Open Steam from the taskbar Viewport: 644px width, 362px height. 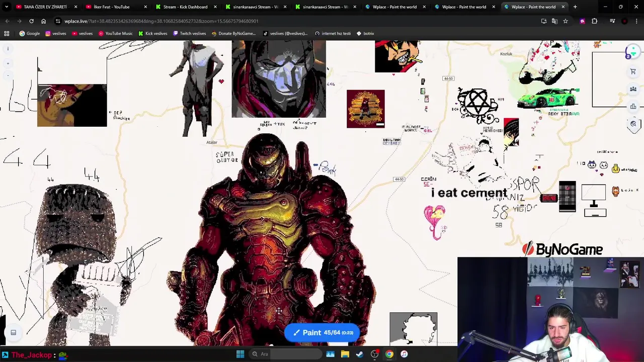pyautogui.click(x=360, y=354)
